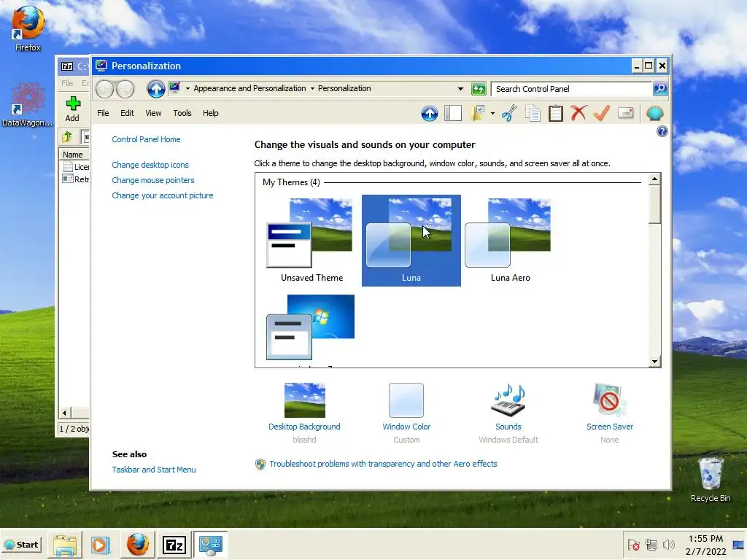Image resolution: width=747 pixels, height=560 pixels.
Task: Open the Edit menu
Action: 127,113
